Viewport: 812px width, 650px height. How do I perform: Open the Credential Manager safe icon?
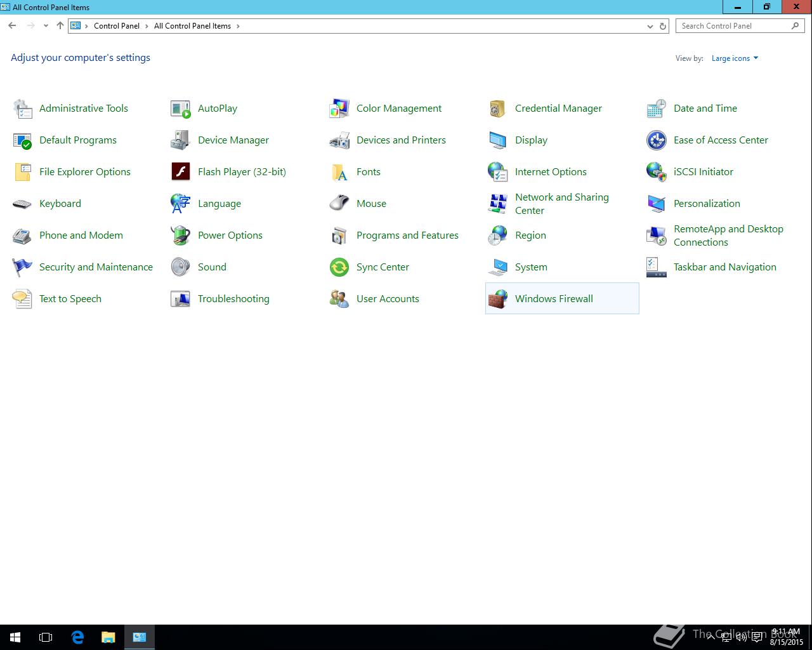pos(498,109)
